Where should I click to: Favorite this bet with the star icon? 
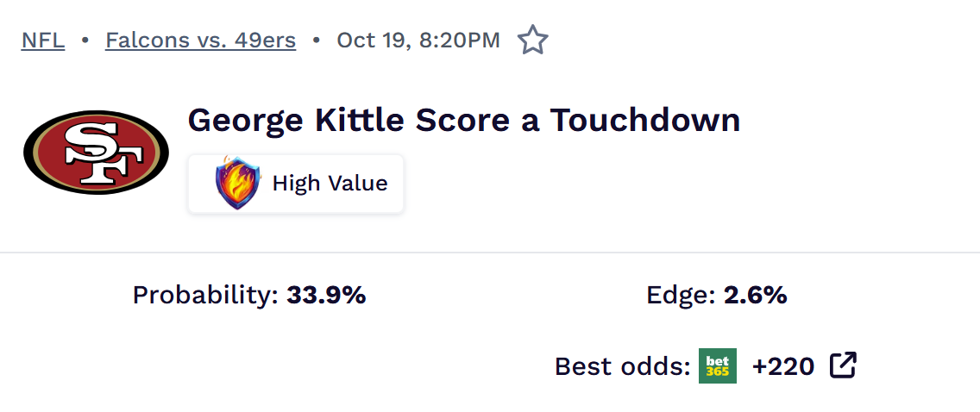tap(532, 41)
